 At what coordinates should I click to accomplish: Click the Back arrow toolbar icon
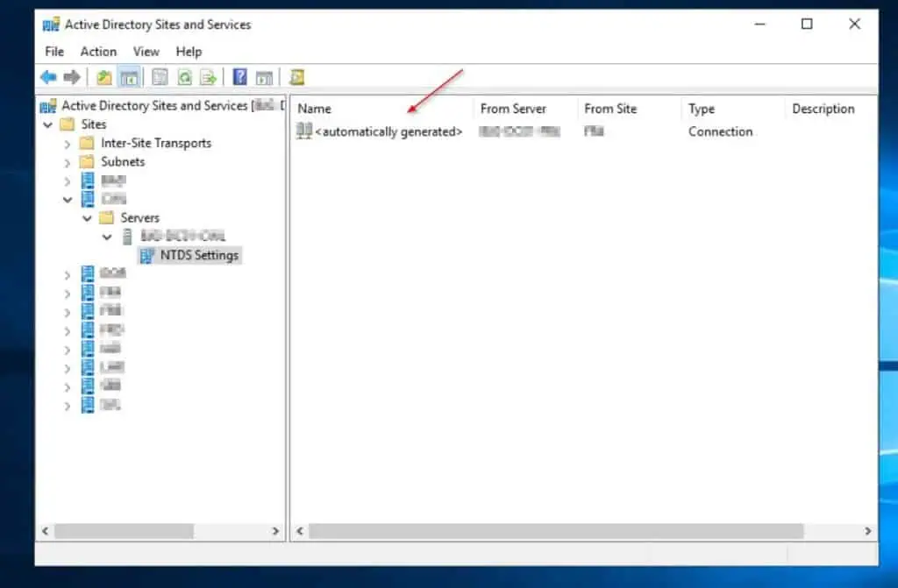tap(48, 77)
